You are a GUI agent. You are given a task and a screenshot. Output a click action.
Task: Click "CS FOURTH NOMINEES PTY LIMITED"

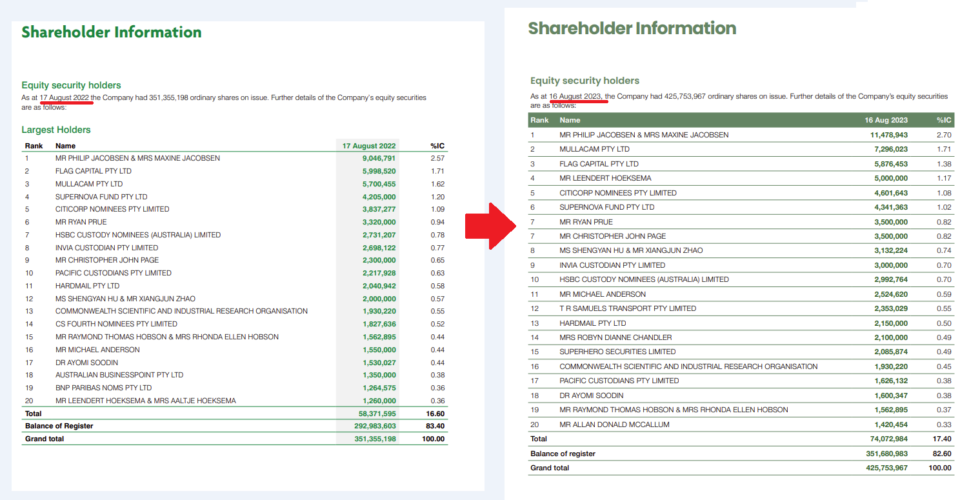(116, 324)
